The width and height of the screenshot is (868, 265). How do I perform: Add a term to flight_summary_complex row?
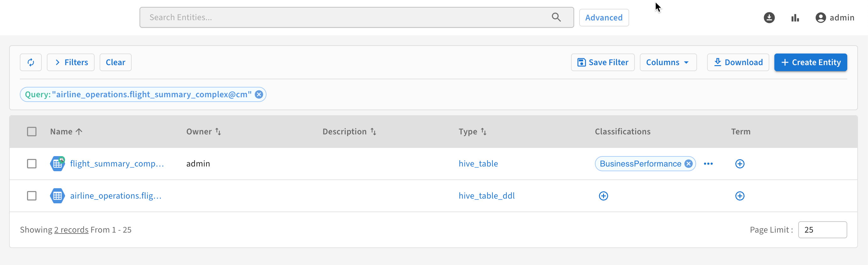pyautogui.click(x=739, y=164)
